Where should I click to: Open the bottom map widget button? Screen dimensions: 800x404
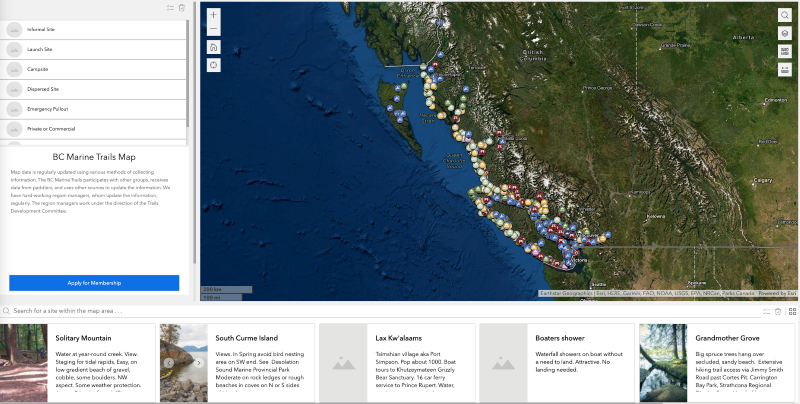[785, 69]
